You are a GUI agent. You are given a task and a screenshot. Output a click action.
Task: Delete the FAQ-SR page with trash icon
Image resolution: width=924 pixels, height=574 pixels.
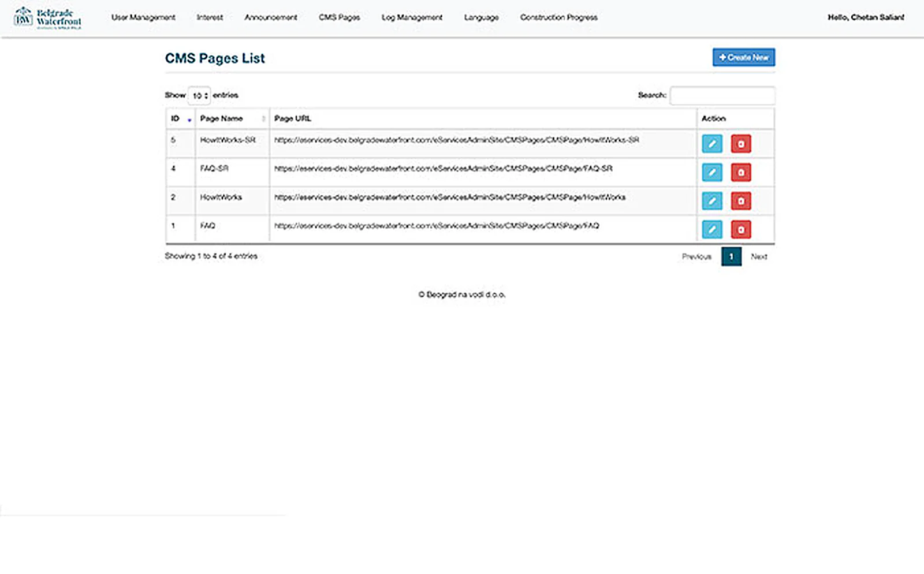(741, 172)
